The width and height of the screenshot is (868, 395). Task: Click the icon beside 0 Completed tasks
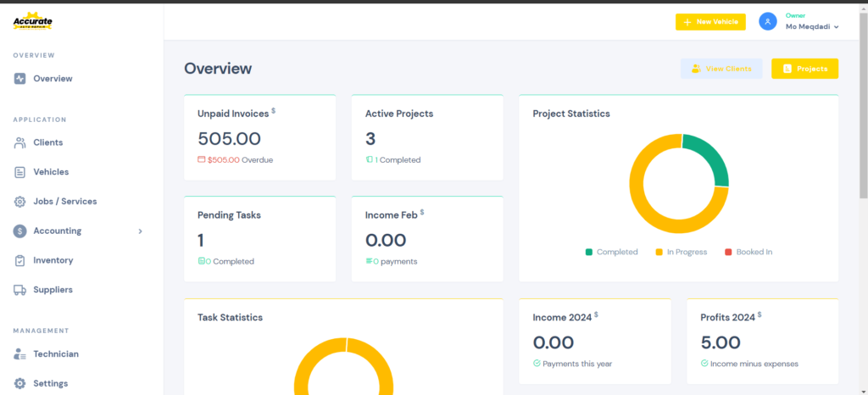[x=202, y=261]
